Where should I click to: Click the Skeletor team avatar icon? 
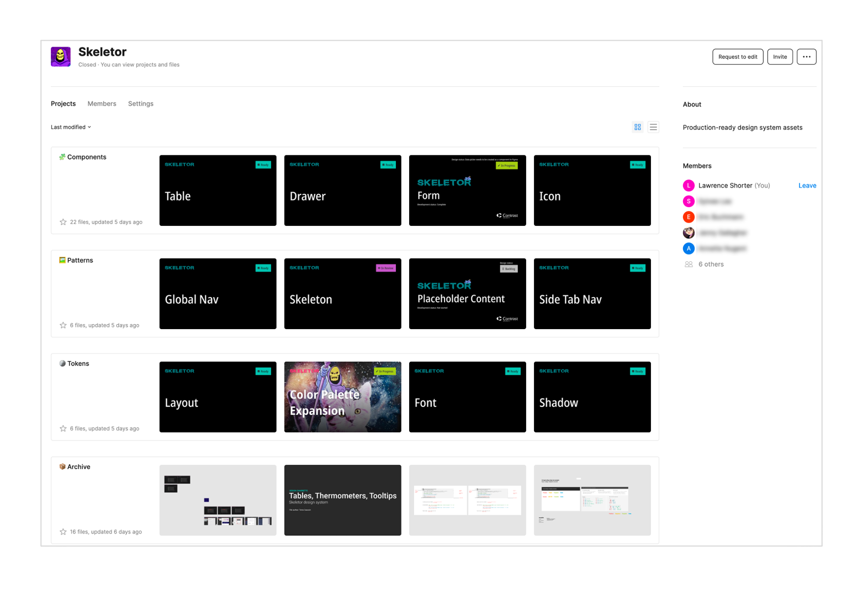(61, 56)
